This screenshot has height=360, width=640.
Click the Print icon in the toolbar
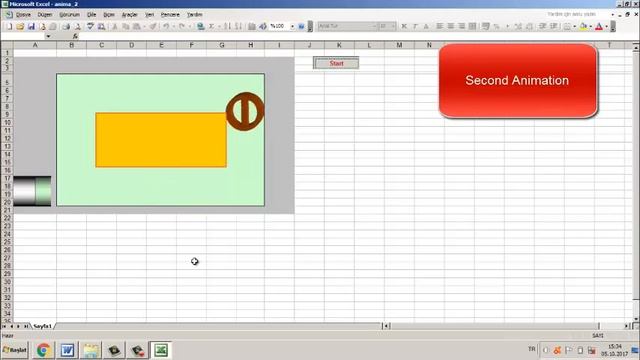coord(66,27)
